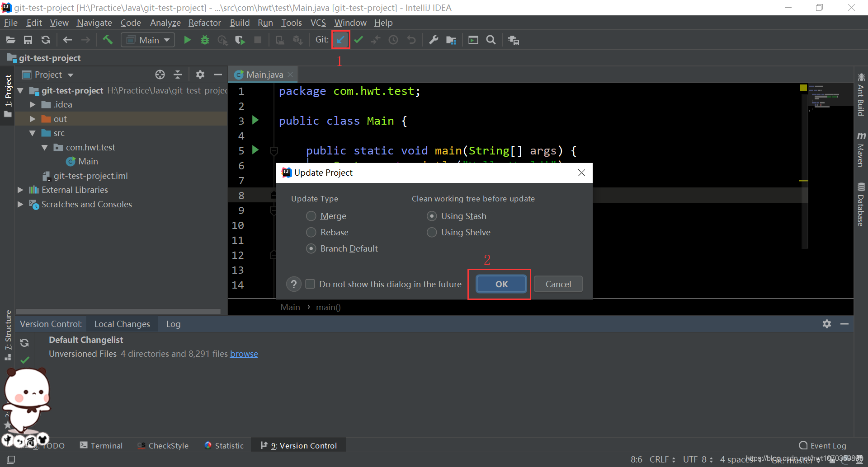Image resolution: width=868 pixels, height=467 pixels.
Task: Open the Refactor menu
Action: click(x=204, y=23)
